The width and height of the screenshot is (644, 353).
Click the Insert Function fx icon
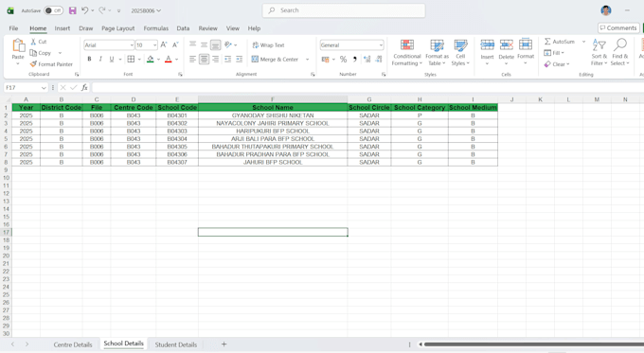84,87
